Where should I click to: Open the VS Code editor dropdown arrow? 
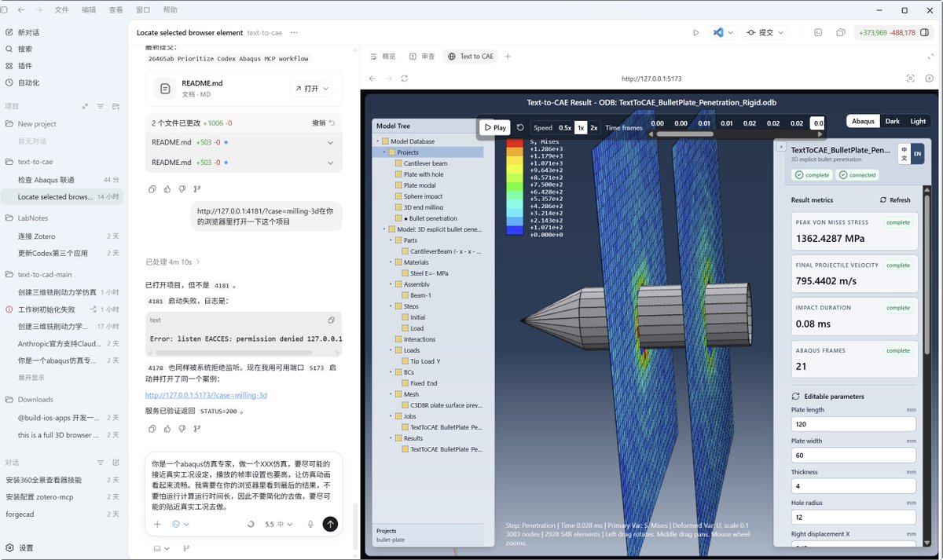click(x=731, y=33)
